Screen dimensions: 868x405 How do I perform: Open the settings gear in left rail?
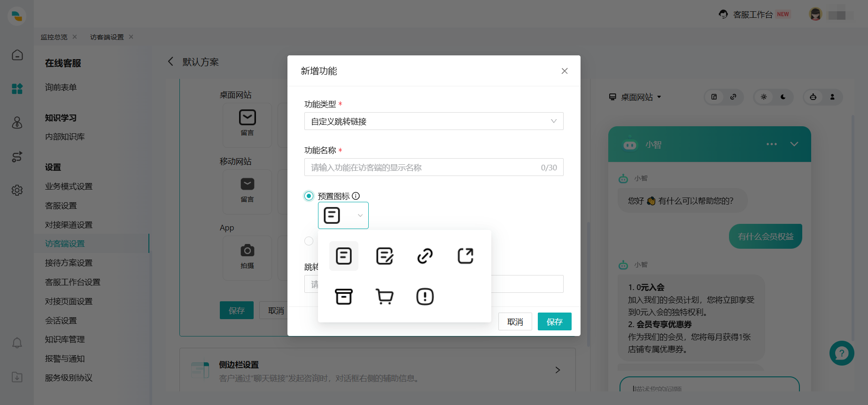(17, 190)
